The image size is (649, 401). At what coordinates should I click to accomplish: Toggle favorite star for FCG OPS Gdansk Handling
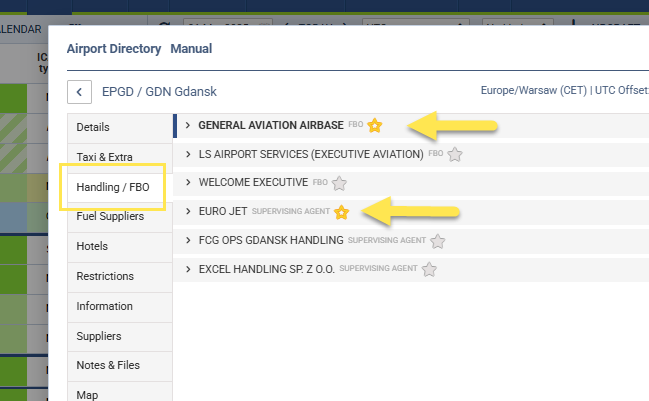437,241
